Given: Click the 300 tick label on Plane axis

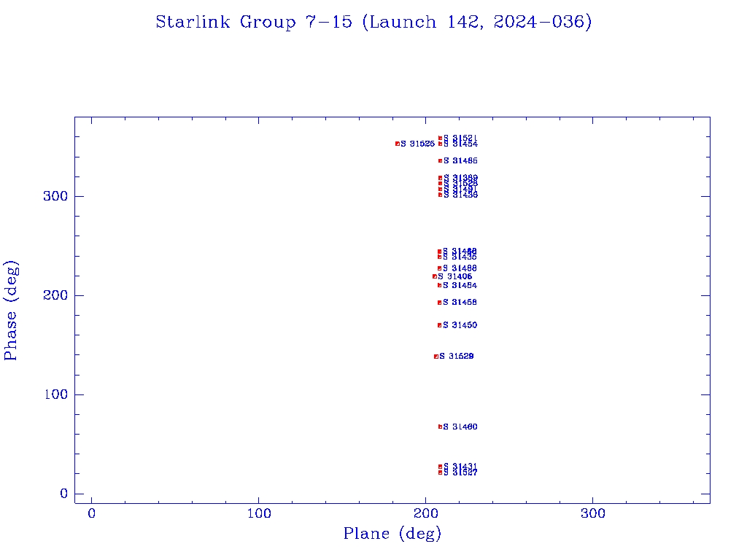Looking at the screenshot, I should [x=593, y=514].
